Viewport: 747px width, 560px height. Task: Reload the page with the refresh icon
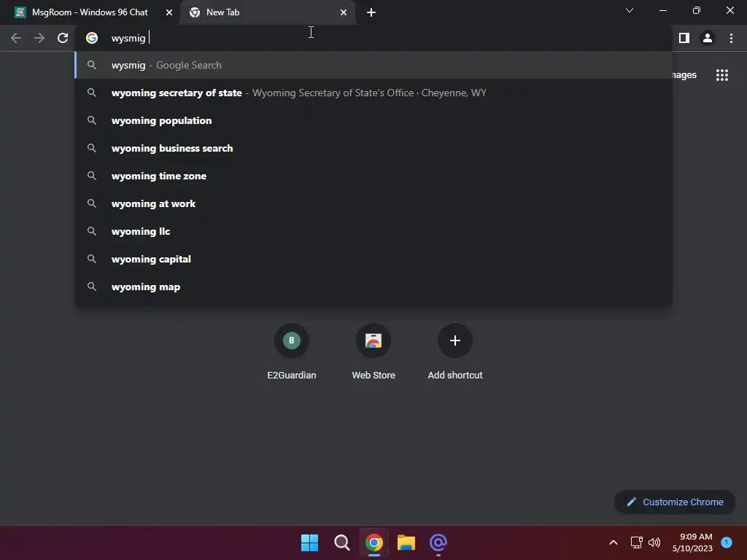coord(63,38)
